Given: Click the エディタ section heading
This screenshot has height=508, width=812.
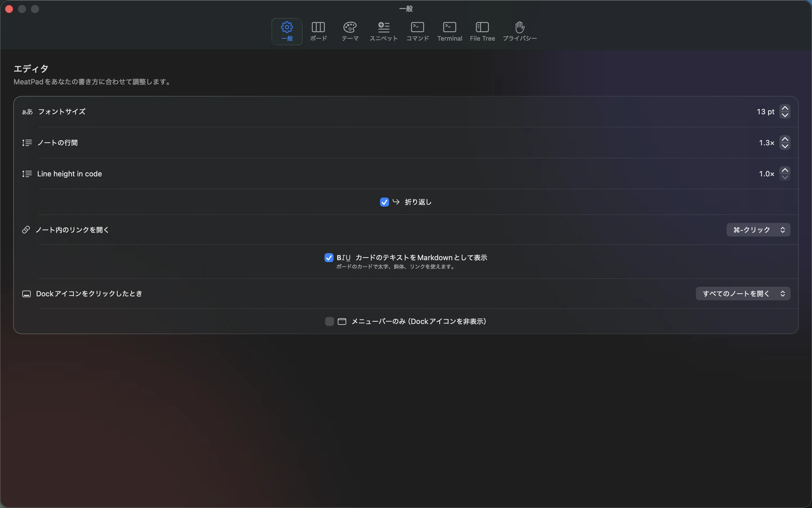Looking at the screenshot, I should (x=31, y=69).
